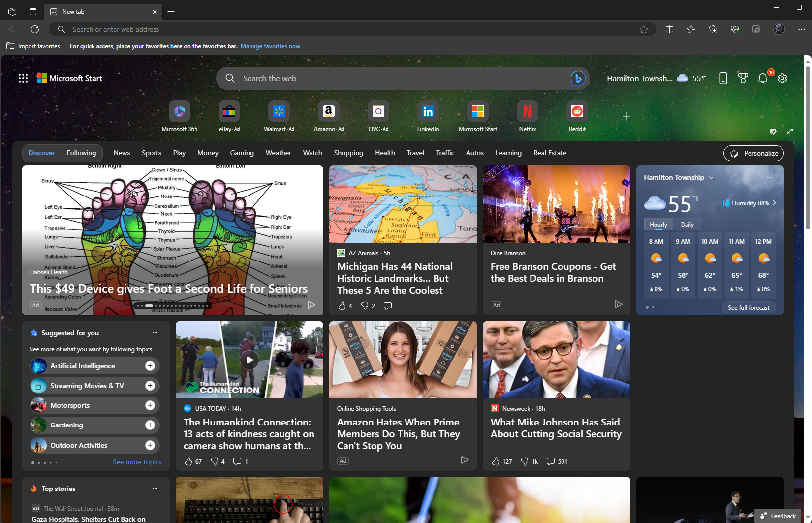The image size is (812, 523).
Task: Click See full forecast button
Action: (749, 307)
